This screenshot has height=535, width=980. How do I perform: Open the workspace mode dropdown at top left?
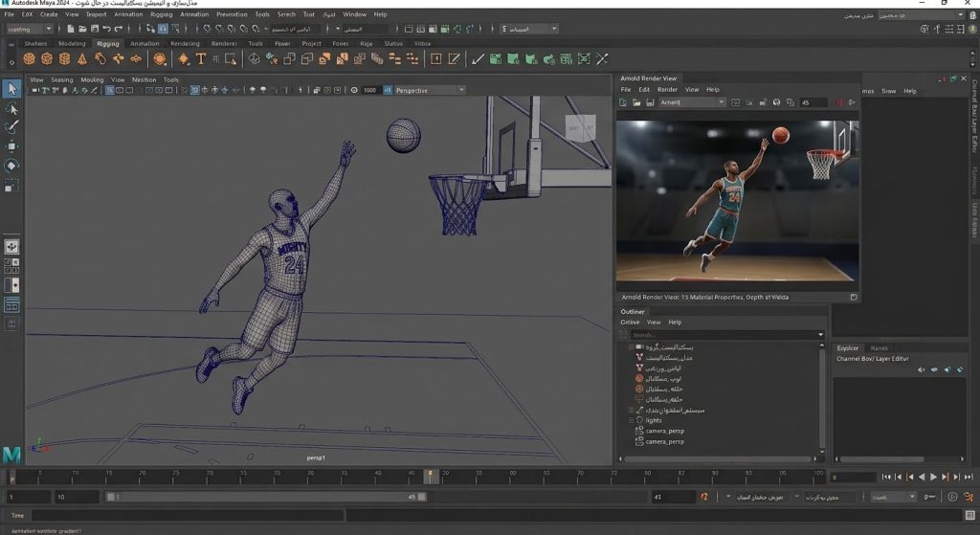30,29
